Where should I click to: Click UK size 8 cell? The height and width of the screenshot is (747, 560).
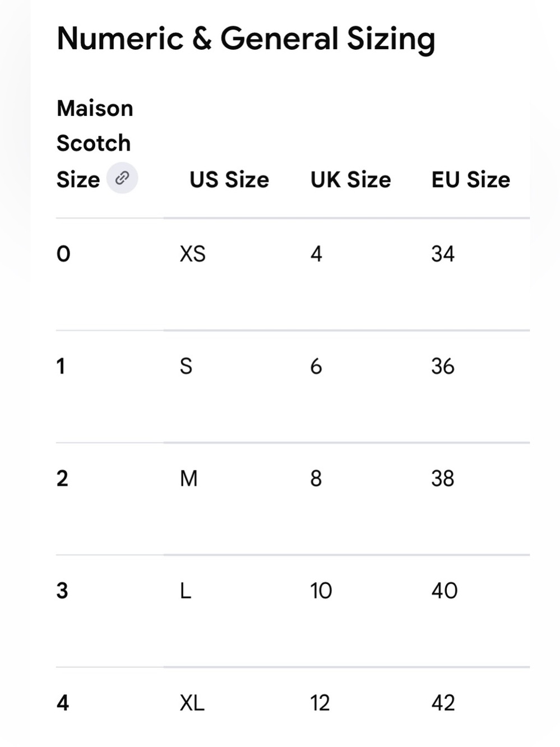click(x=316, y=479)
